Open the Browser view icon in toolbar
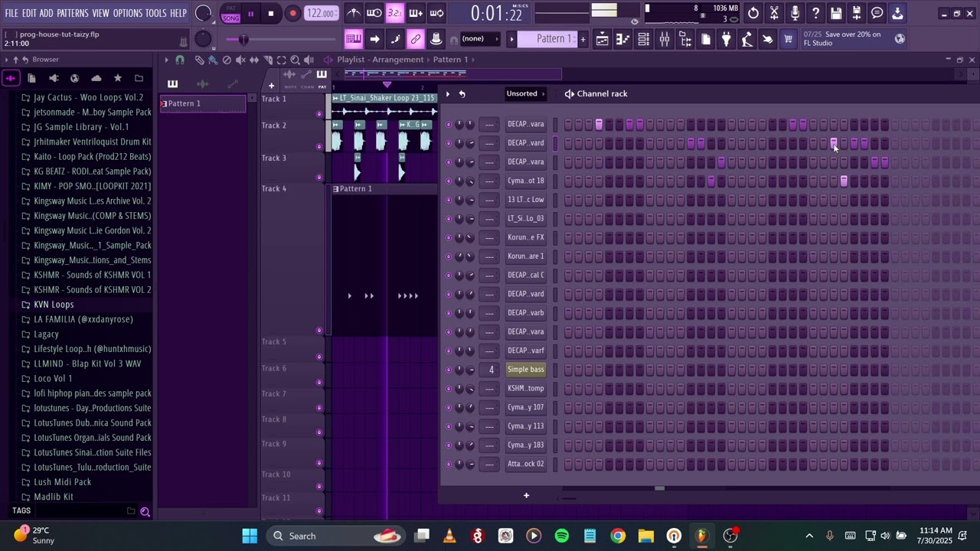This screenshot has width=980, height=551. (x=685, y=39)
